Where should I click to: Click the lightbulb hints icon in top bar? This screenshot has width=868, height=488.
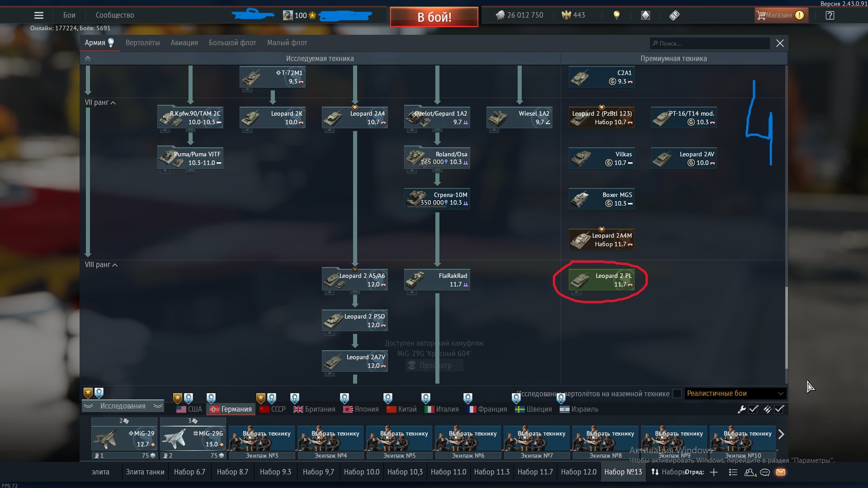coord(616,15)
